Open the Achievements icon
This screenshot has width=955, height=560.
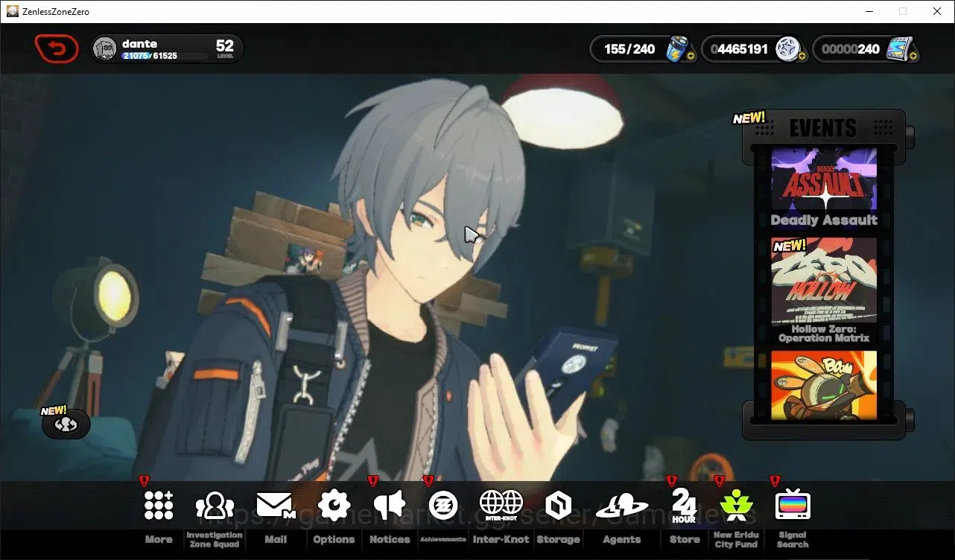click(443, 506)
